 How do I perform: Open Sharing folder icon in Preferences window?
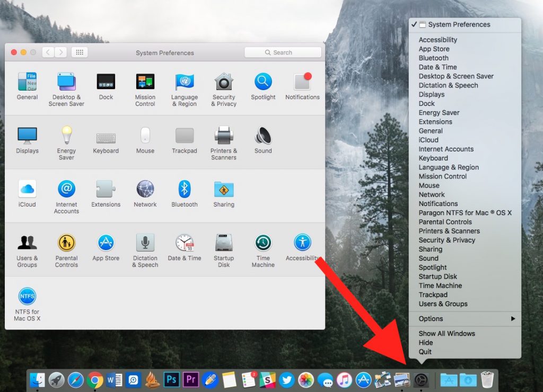224,189
